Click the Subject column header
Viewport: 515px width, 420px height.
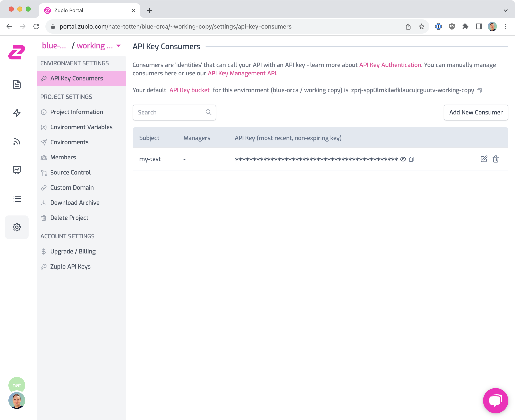149,138
